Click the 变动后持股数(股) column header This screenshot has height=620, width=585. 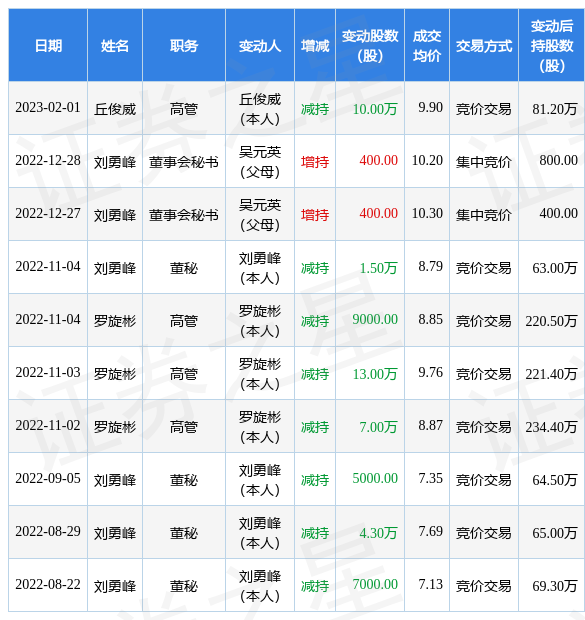point(552,46)
